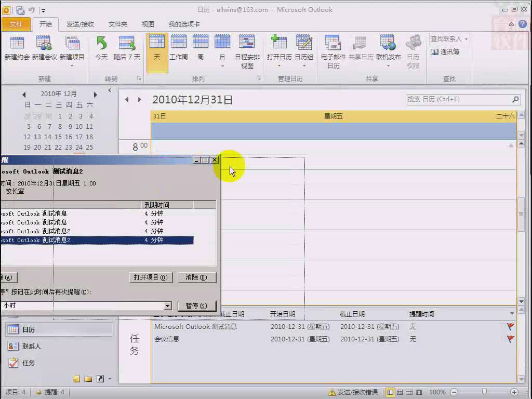Select December 15 in the mini calendar
Image resolution: width=532 pixels, height=399 pixels.
click(58, 137)
